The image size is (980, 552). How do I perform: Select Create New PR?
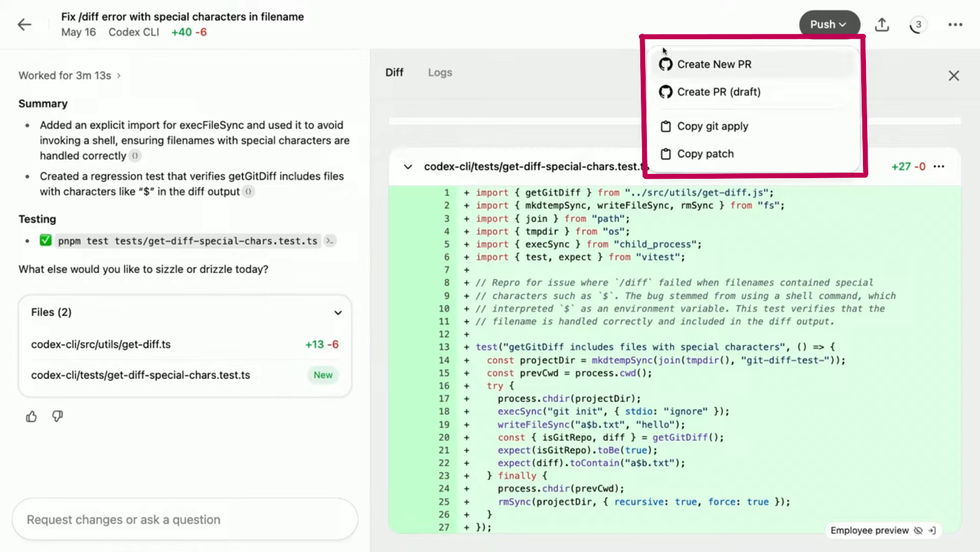(753, 64)
